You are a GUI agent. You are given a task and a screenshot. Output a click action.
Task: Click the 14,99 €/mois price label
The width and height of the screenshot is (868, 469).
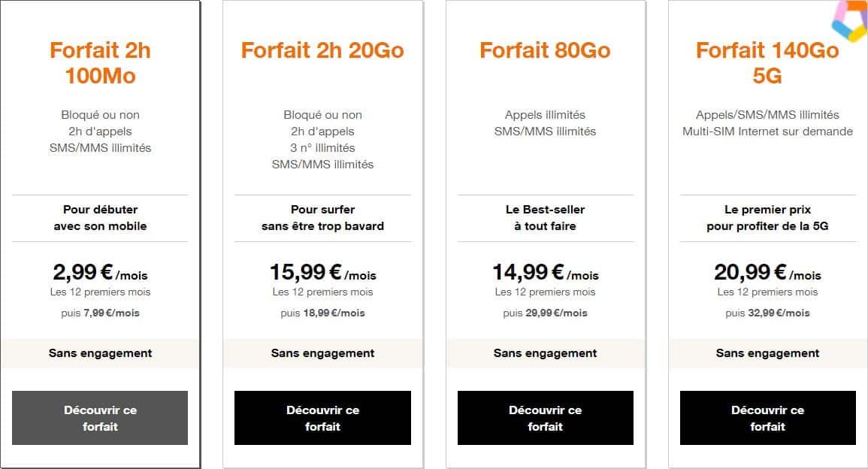545,272
